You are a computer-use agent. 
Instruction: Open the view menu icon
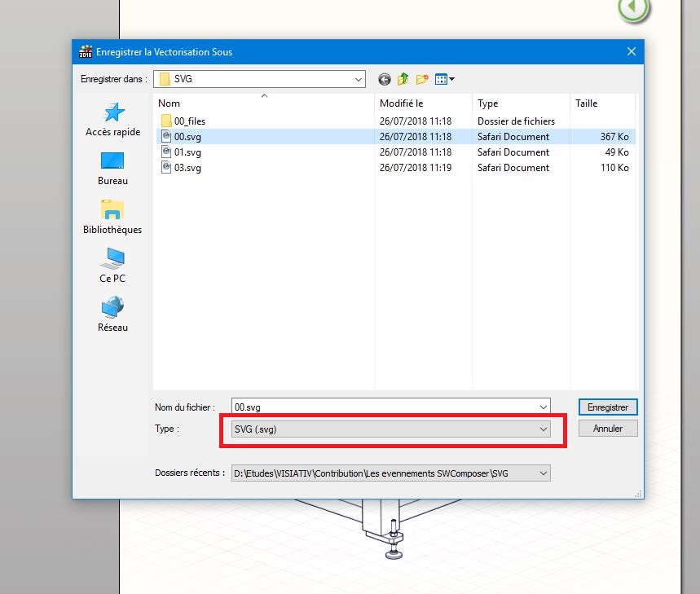click(x=445, y=79)
